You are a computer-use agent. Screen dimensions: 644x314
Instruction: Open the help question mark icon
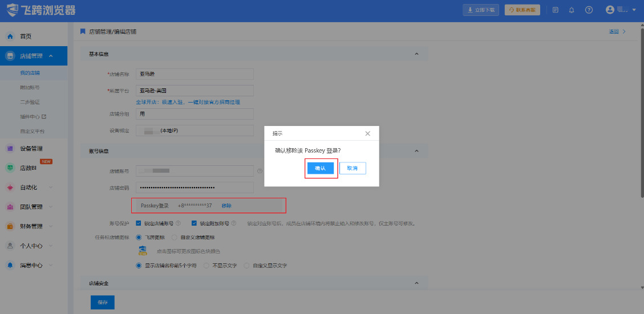click(x=589, y=10)
